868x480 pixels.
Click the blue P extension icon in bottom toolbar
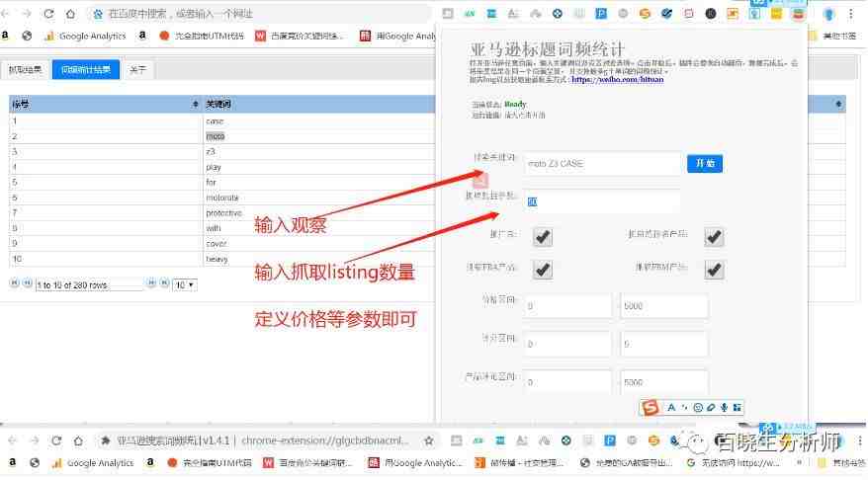click(610, 440)
